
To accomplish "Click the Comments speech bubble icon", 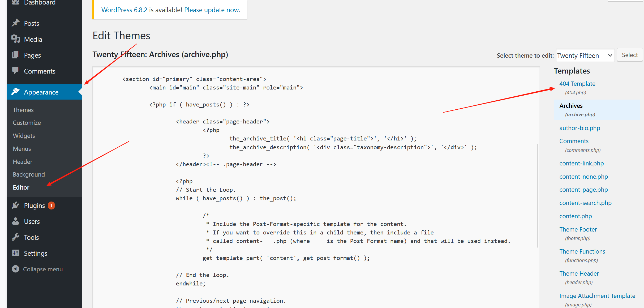I will [x=16, y=71].
